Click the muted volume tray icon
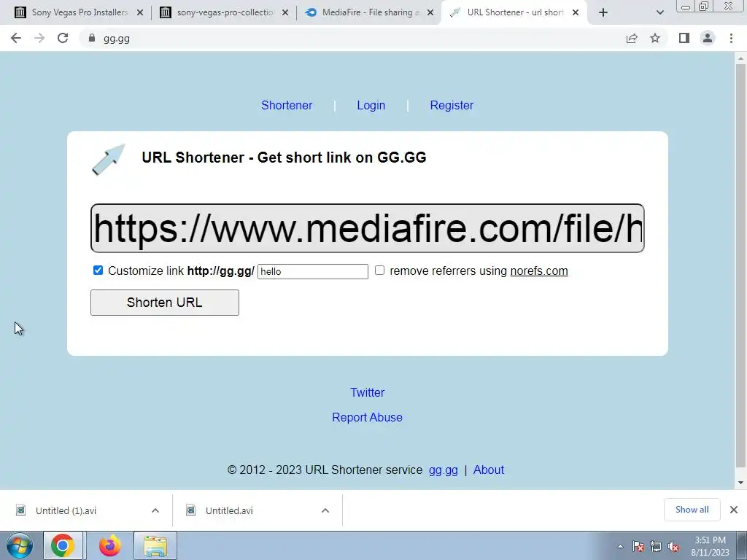 click(x=673, y=546)
